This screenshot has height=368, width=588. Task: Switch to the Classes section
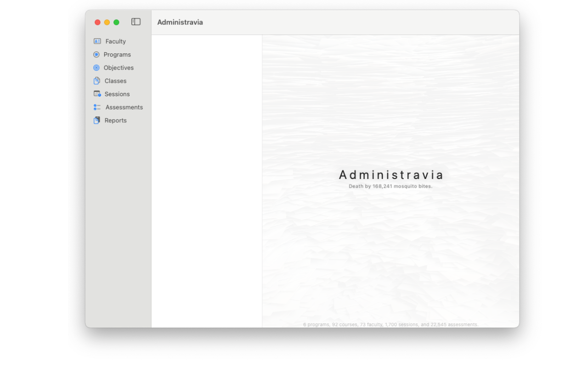click(x=115, y=80)
